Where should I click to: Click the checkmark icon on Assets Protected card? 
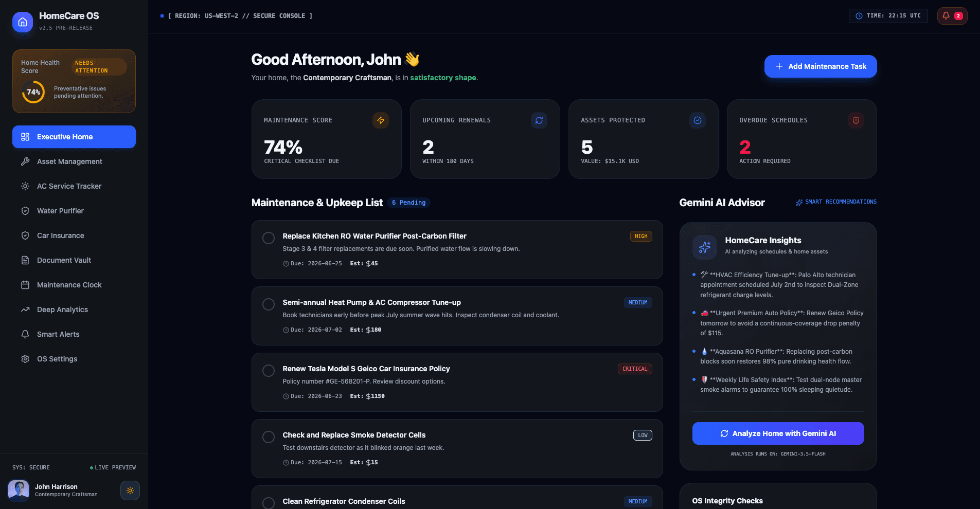[x=698, y=120]
